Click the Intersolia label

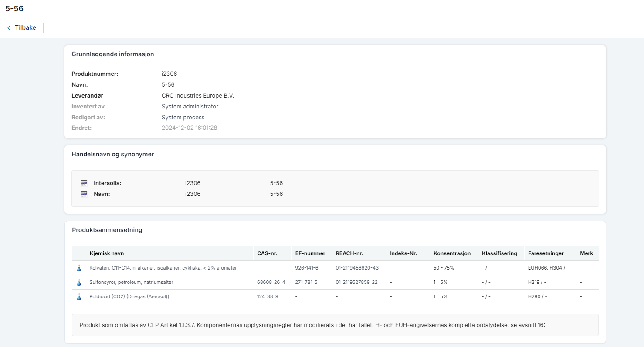(x=108, y=183)
